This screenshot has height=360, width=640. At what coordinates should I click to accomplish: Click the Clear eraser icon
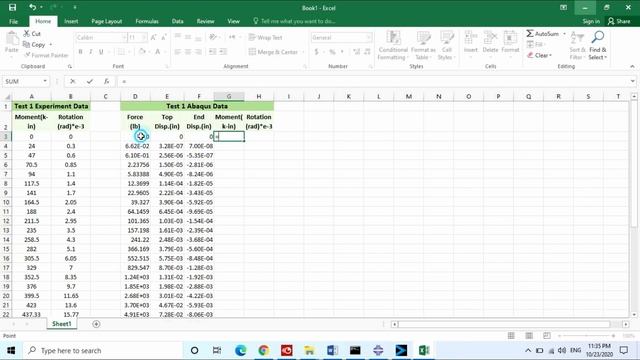click(x=530, y=55)
